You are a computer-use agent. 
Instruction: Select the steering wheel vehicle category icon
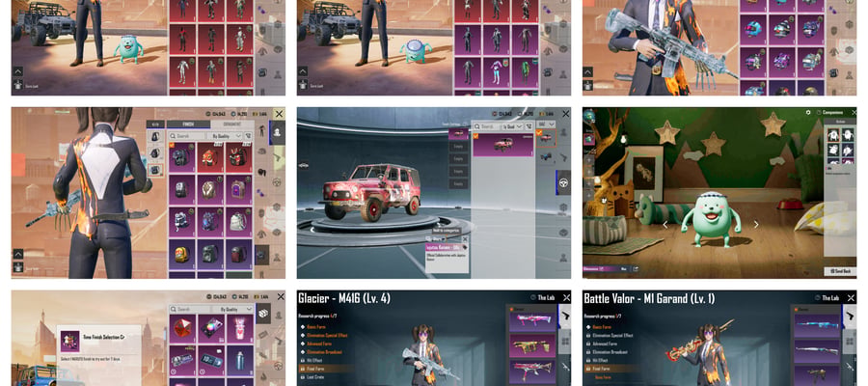563,182
